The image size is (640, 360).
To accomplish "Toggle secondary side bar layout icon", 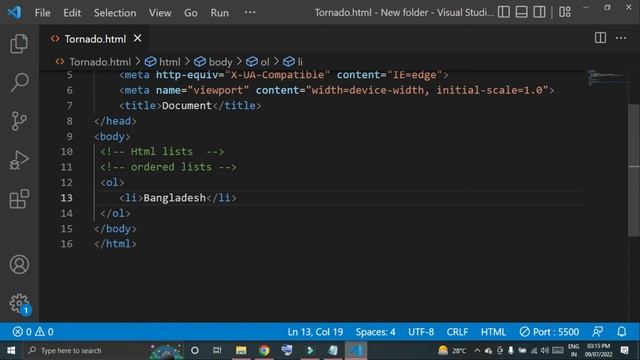I will [x=539, y=12].
